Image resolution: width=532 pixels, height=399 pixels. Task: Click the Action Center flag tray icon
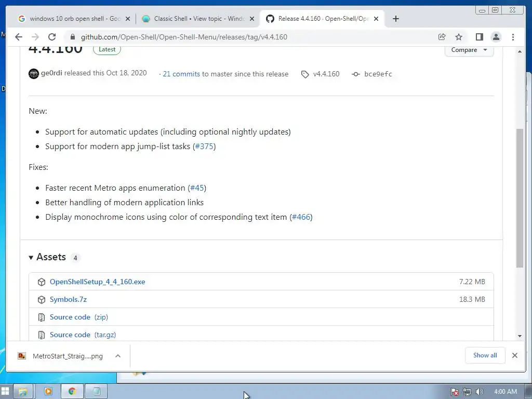[455, 392]
